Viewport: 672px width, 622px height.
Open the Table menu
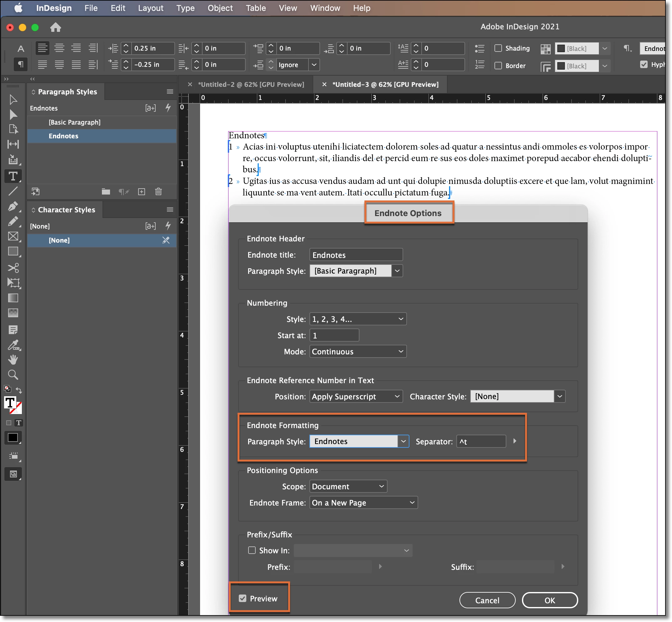coord(255,8)
